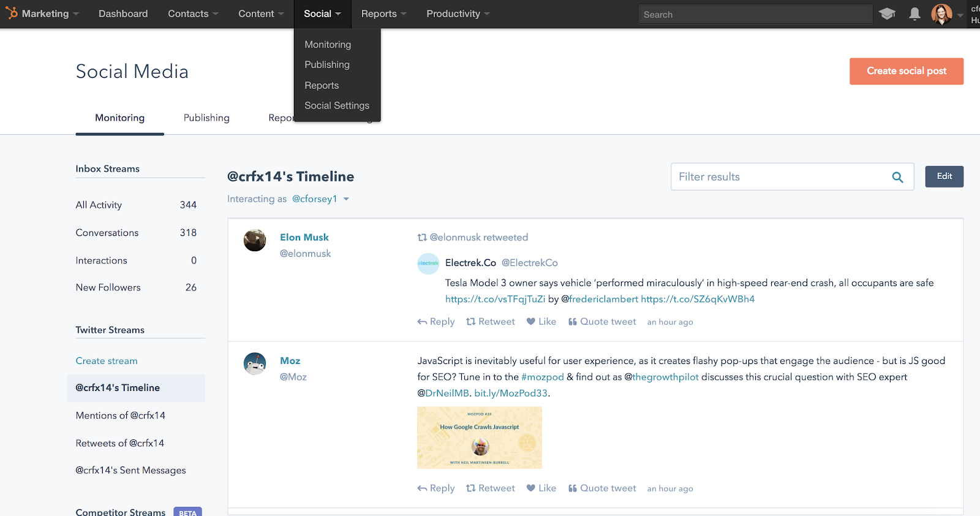The width and height of the screenshot is (980, 516).
Task: Select the New Followers inbox stream
Action: pyautogui.click(x=136, y=287)
